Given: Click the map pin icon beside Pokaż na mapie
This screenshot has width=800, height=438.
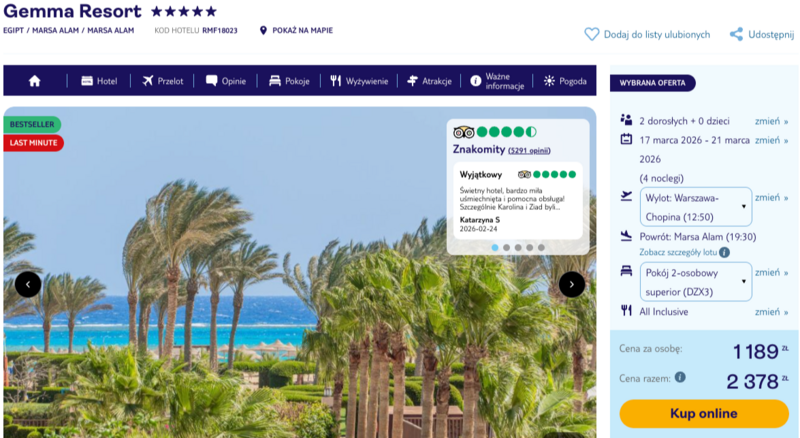Looking at the screenshot, I should (263, 31).
